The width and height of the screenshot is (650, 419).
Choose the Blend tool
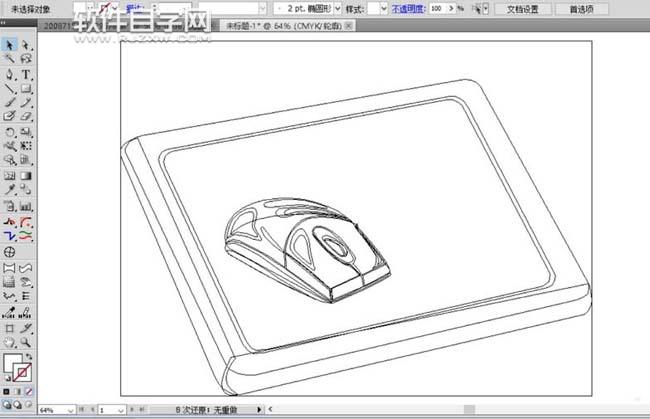tap(26, 190)
